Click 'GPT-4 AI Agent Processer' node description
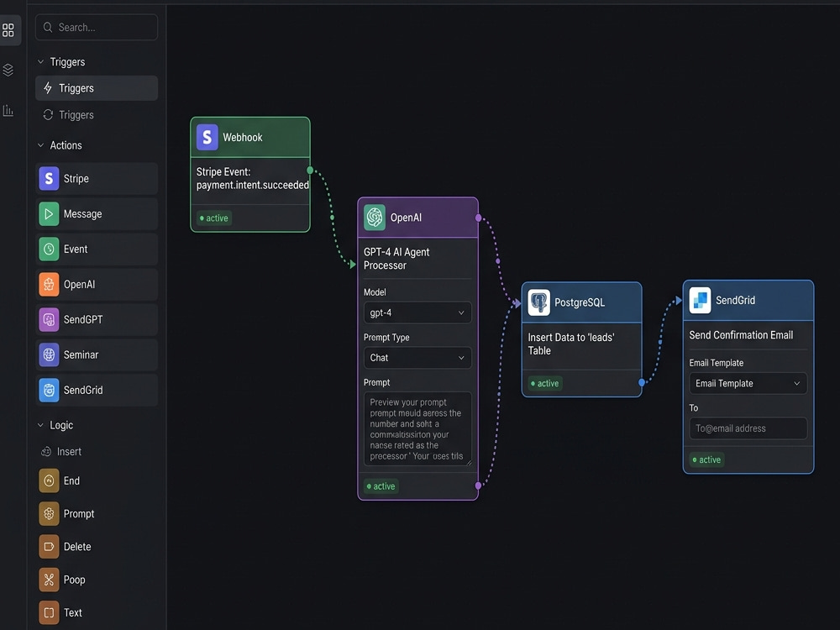 pyautogui.click(x=396, y=259)
